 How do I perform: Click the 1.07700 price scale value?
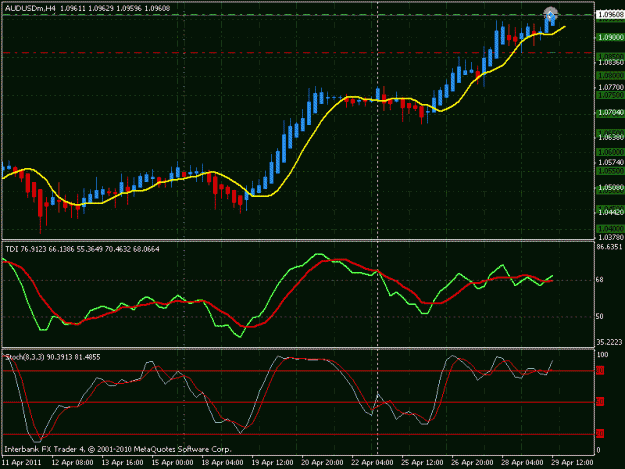(610, 87)
